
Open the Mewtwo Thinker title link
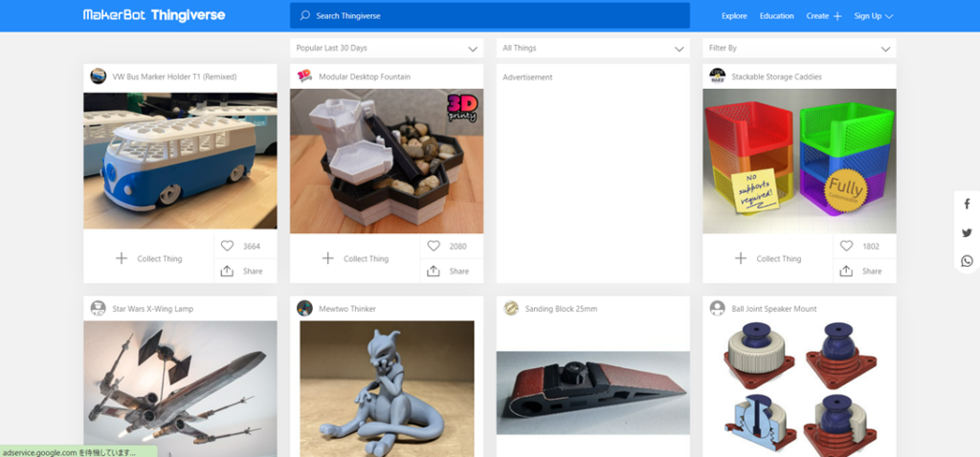coord(346,309)
